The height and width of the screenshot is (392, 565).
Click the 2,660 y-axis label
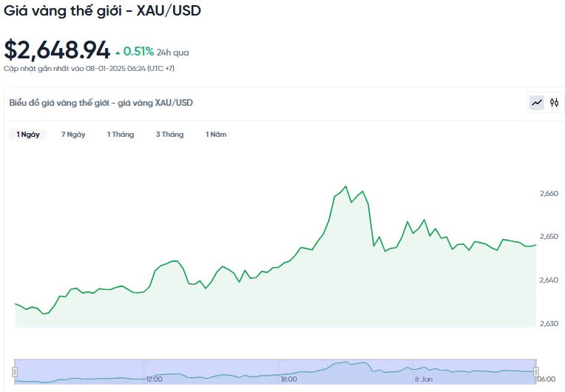click(x=549, y=194)
